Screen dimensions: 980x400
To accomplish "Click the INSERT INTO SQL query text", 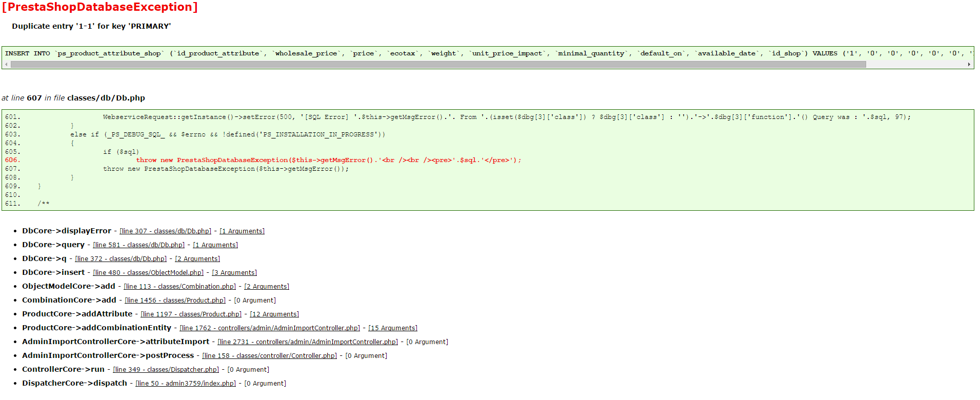I will coord(489,53).
